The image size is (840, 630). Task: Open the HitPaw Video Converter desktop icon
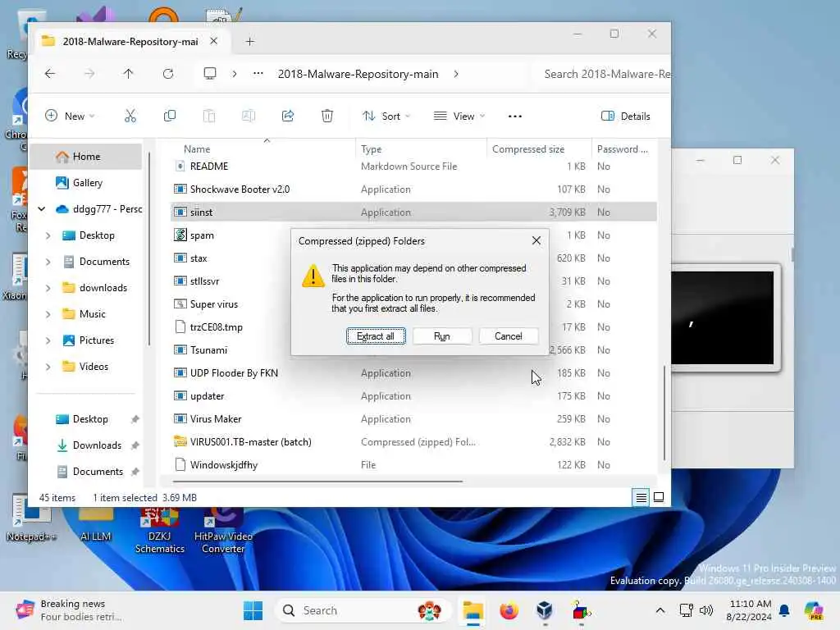[x=223, y=531]
